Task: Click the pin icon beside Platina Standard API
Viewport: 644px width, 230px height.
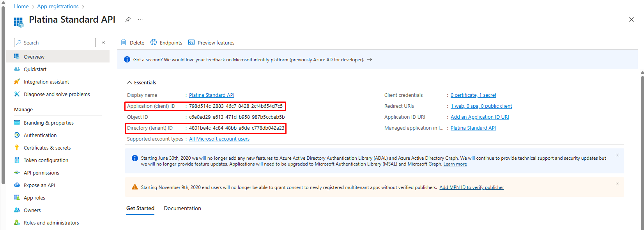Action: coord(127,20)
